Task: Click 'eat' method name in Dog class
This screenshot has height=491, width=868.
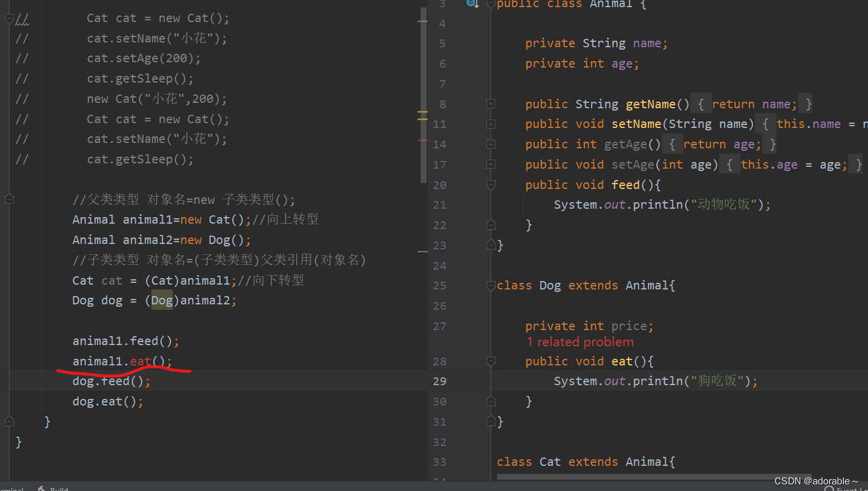Action: coord(622,361)
